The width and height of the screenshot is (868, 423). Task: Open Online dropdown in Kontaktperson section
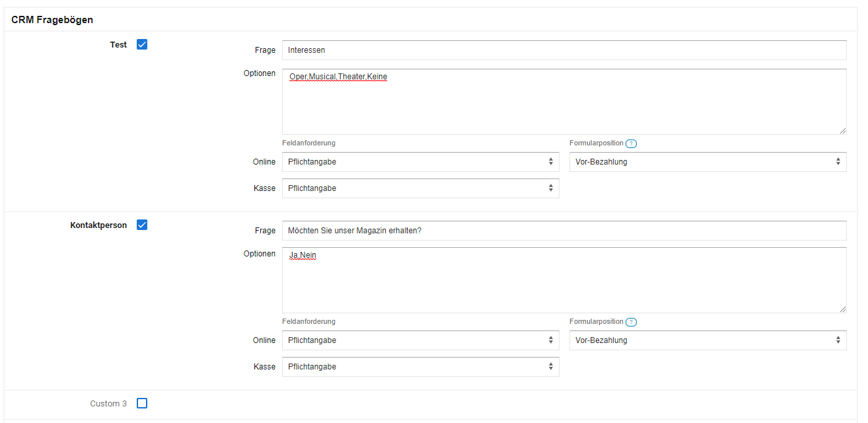click(x=420, y=340)
